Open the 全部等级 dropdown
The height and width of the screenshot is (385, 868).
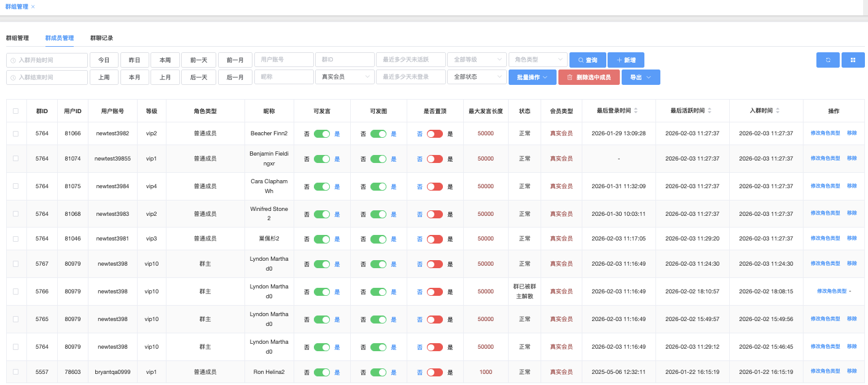(x=477, y=60)
